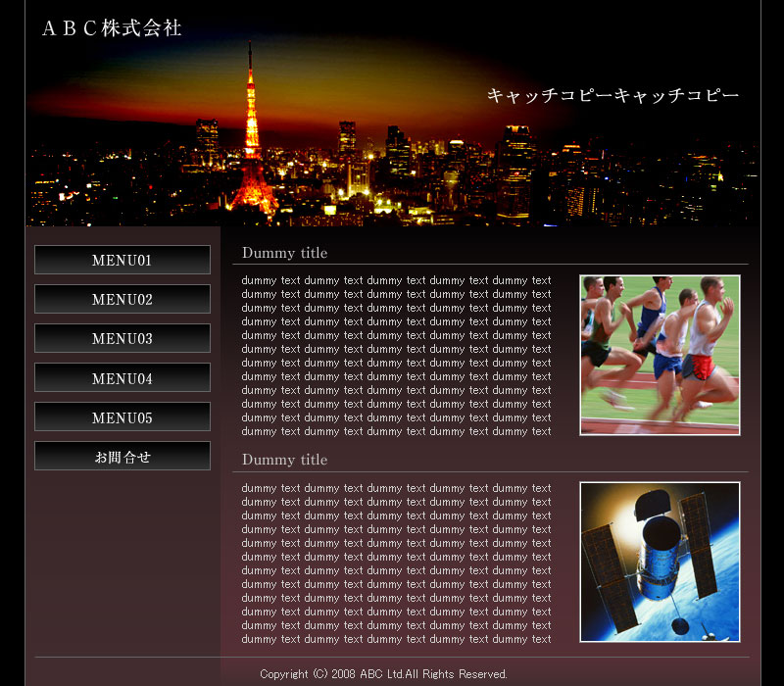Select MENU02 in the sidebar
The image size is (784, 686).
[x=122, y=299]
